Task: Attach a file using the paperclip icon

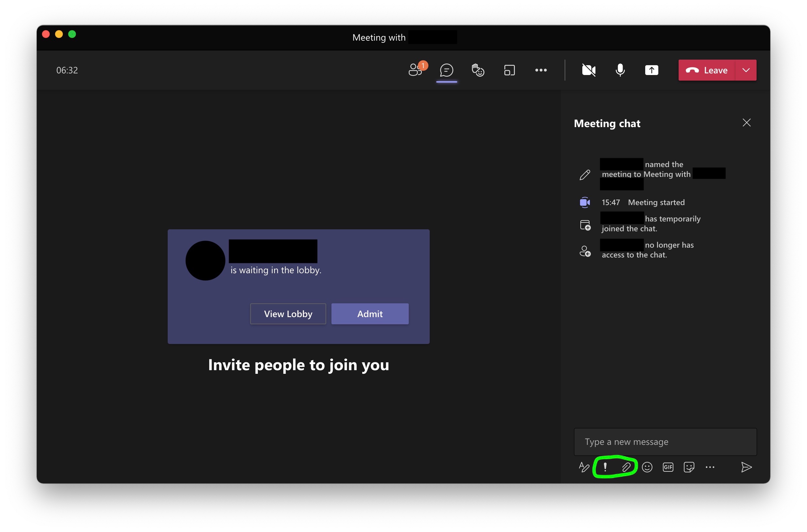Action: tap(626, 467)
